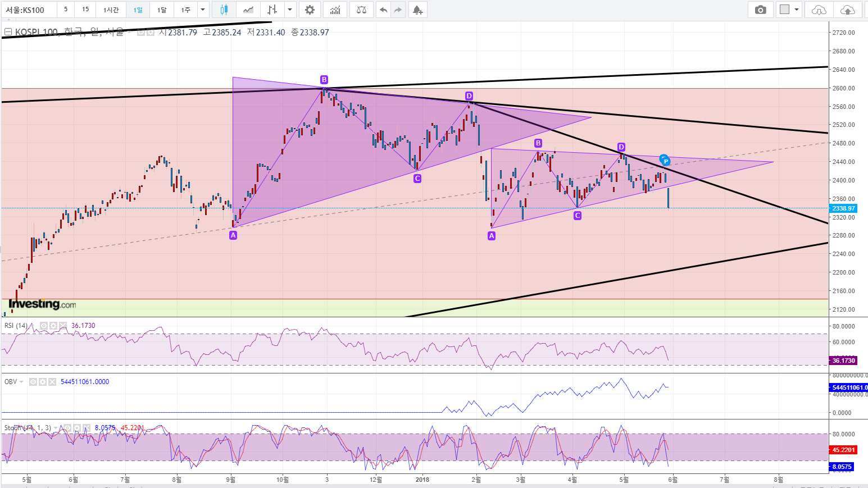The height and width of the screenshot is (488, 868).
Task: Click the blue Stoch value label 8.0575
Action: point(842,467)
